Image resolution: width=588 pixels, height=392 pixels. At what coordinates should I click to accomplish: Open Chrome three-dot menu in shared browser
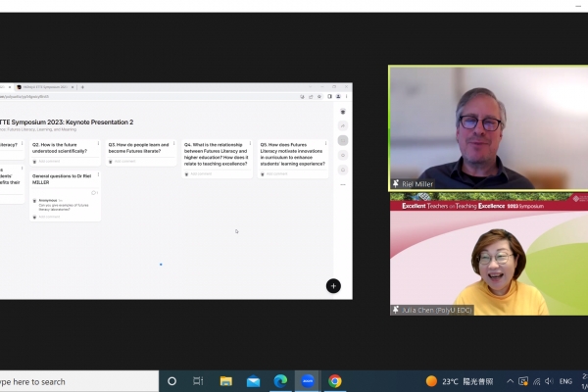click(346, 96)
